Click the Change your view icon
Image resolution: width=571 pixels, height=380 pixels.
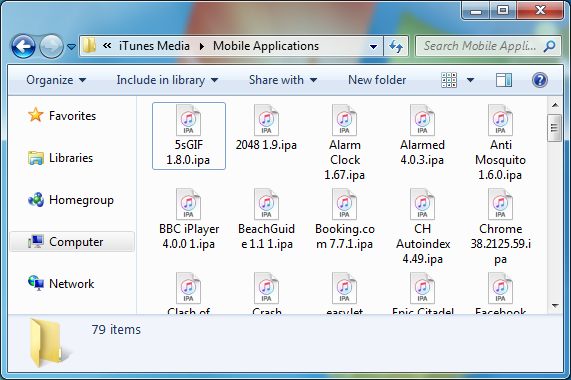449,80
